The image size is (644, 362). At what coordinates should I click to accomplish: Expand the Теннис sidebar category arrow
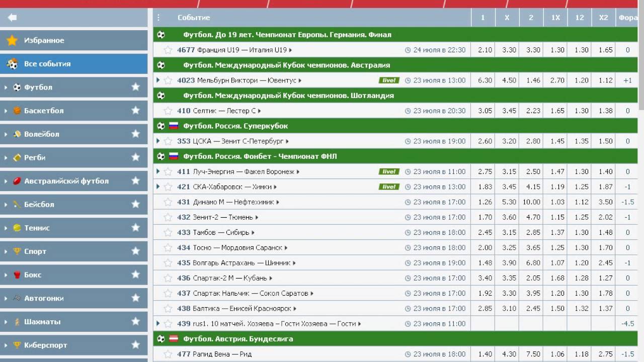(x=6, y=228)
